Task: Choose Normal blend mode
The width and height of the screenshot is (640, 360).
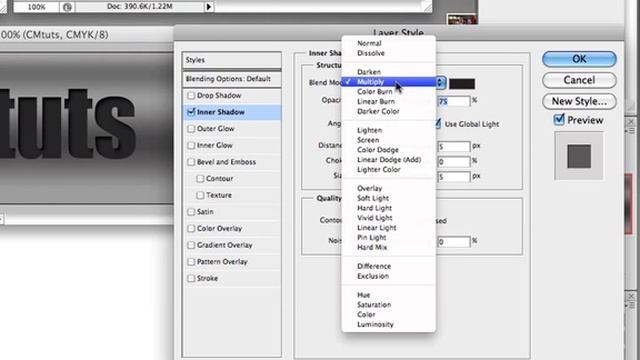Action: click(389, 43)
